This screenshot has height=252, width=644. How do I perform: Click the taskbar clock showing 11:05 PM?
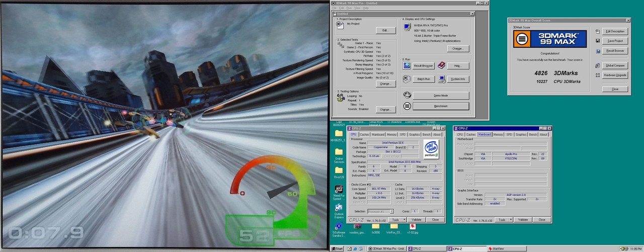(x=635, y=248)
